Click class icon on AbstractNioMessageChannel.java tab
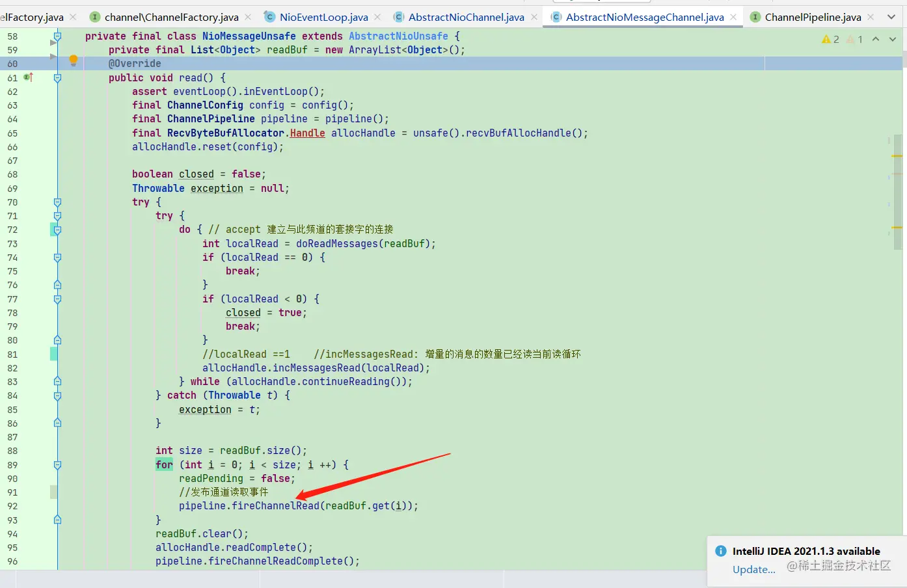Image resolution: width=907 pixels, height=588 pixels. click(556, 17)
